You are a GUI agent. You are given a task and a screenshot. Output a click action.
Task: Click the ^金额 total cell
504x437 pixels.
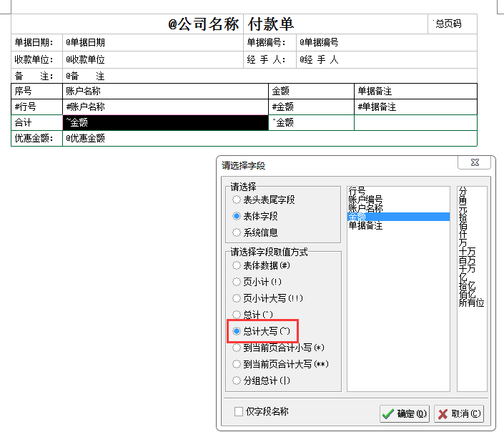[311, 122]
